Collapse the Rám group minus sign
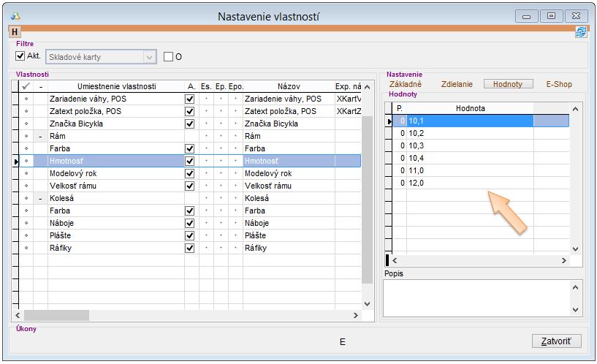Image resolution: width=597 pixels, height=364 pixels. pyautogui.click(x=40, y=137)
